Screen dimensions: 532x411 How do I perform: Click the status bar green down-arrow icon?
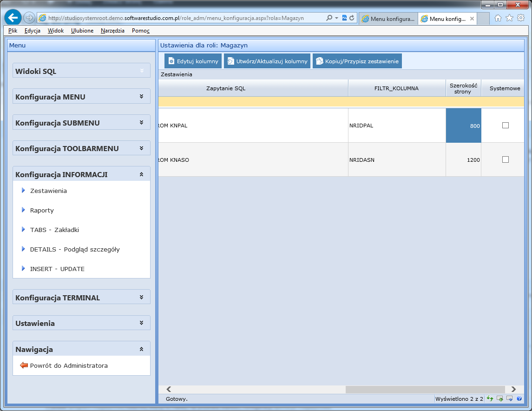[500, 399]
